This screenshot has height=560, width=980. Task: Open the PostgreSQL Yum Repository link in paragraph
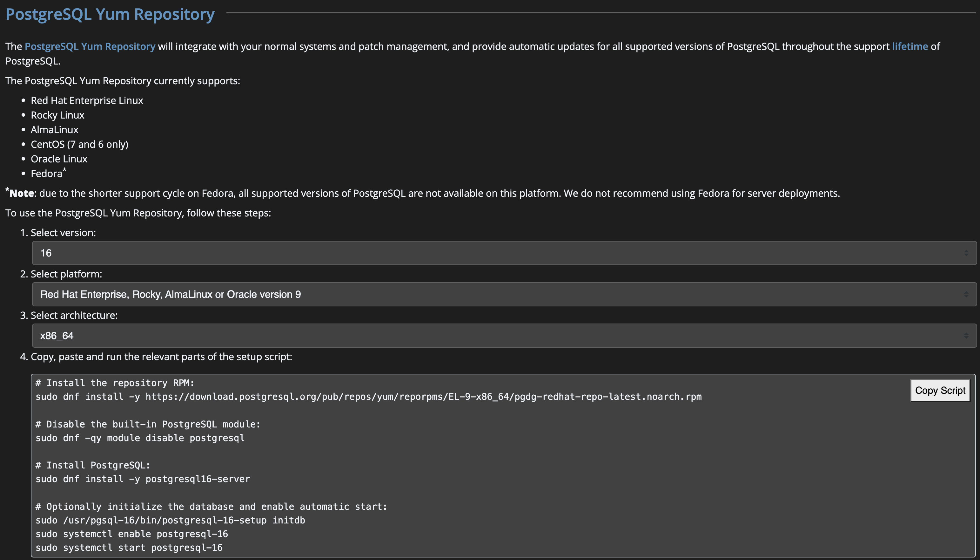(90, 46)
